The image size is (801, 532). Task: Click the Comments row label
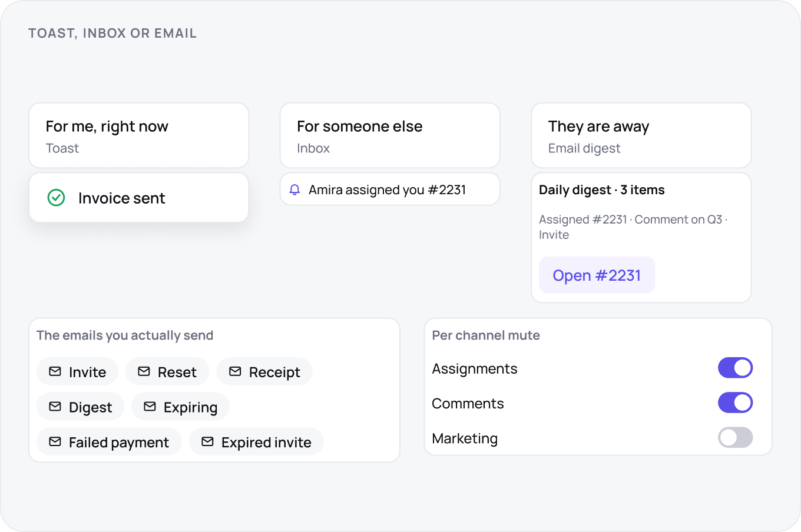(x=468, y=404)
